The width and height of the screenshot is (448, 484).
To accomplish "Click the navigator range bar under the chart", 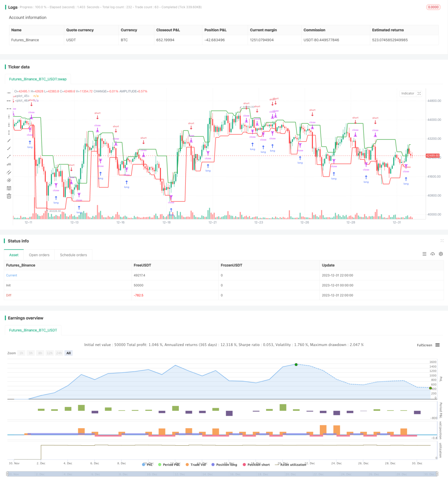I will click(x=222, y=474).
